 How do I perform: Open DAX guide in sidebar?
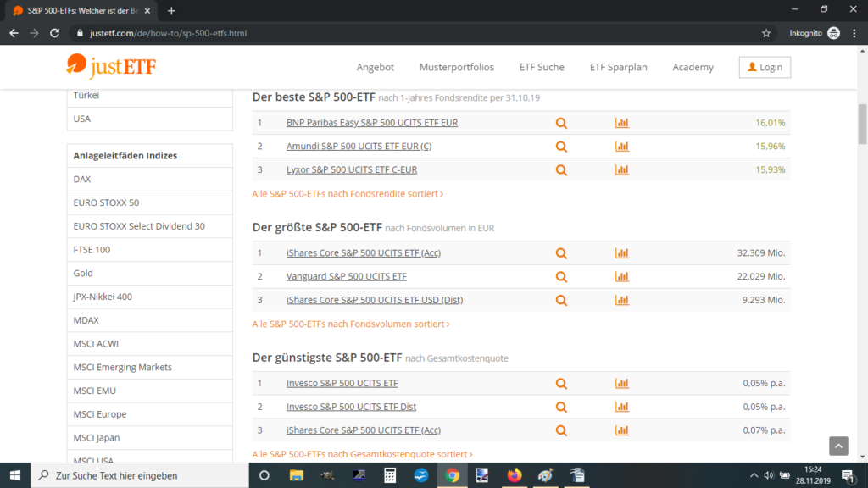pyautogui.click(x=149, y=180)
